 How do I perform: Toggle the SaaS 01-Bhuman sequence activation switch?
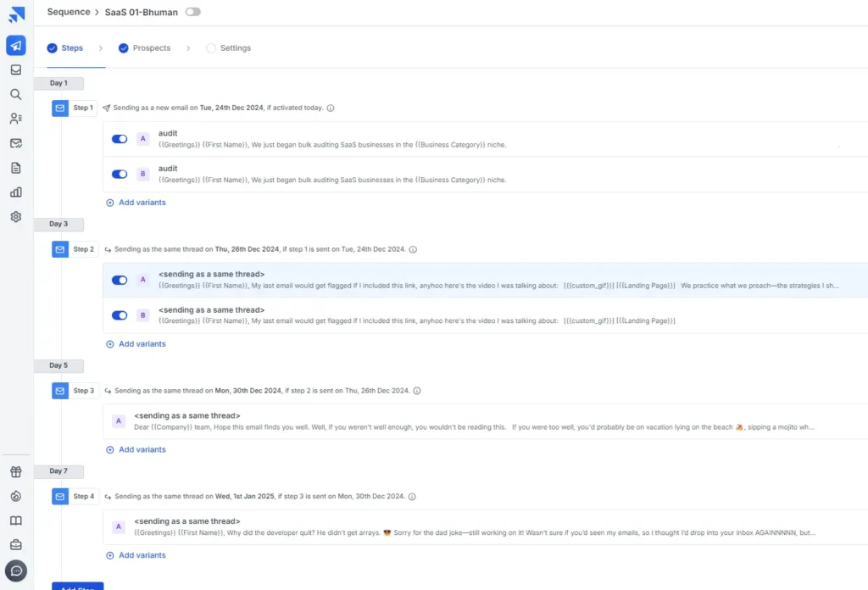pyautogui.click(x=192, y=12)
